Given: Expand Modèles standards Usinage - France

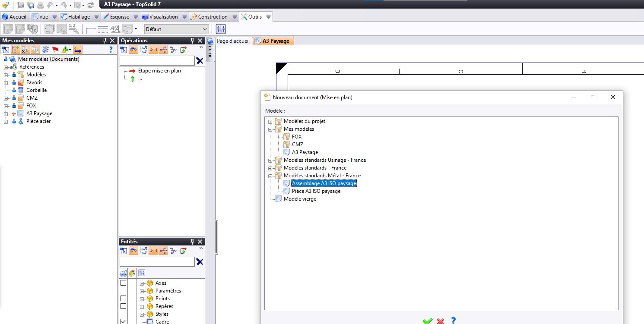Looking at the screenshot, I should [x=271, y=160].
